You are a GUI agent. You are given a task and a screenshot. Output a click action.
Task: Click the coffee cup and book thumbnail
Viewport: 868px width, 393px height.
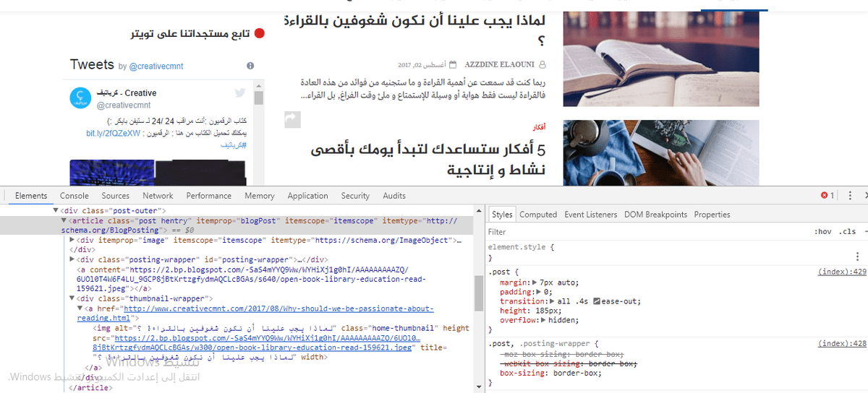point(661,152)
